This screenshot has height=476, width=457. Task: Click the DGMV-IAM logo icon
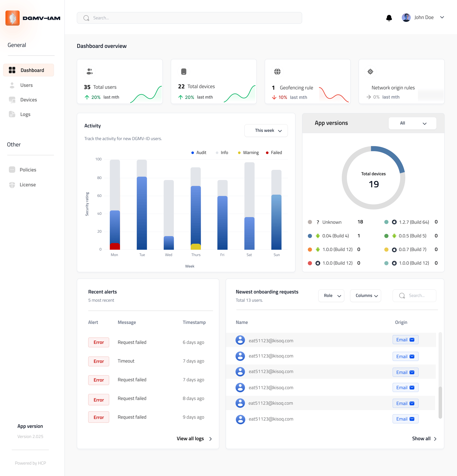tap(13, 18)
